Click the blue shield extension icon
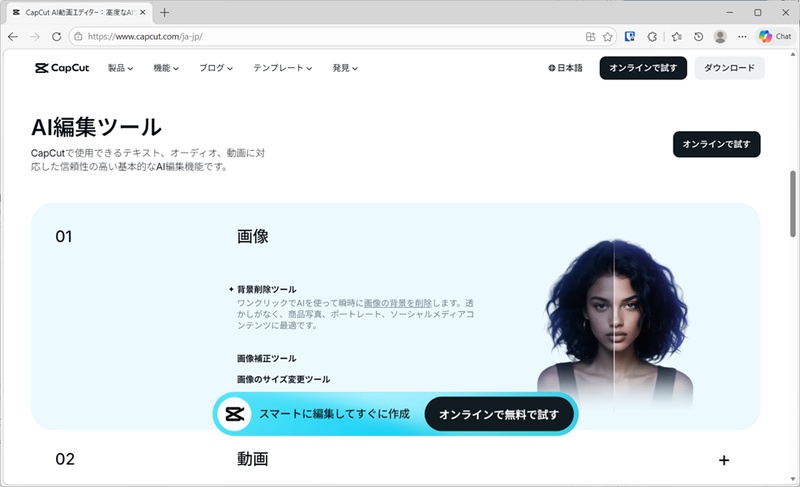 630,37
